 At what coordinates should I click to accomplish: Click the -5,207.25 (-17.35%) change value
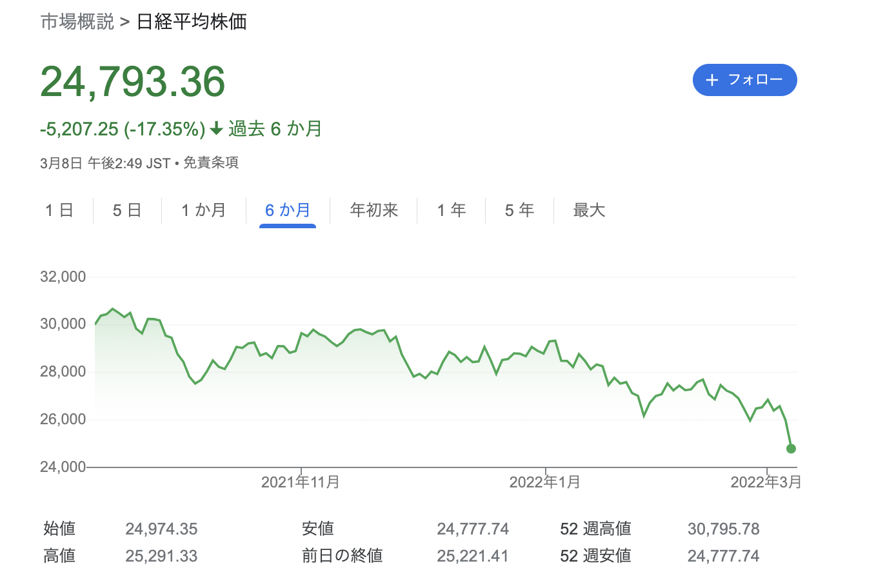[123, 129]
